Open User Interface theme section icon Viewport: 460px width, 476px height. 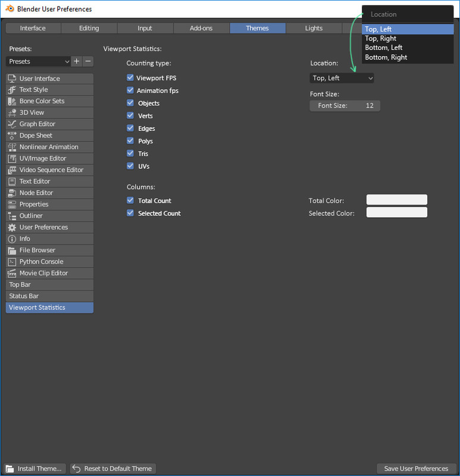click(12, 79)
